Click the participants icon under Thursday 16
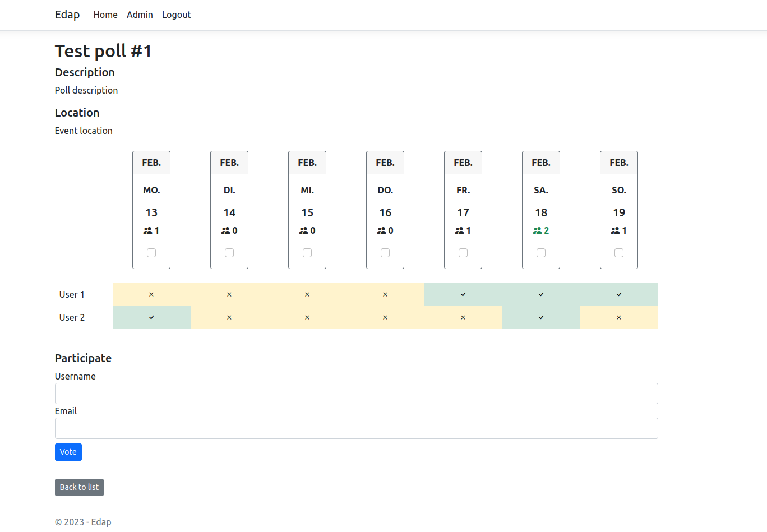This screenshot has height=532, width=767. (382, 230)
